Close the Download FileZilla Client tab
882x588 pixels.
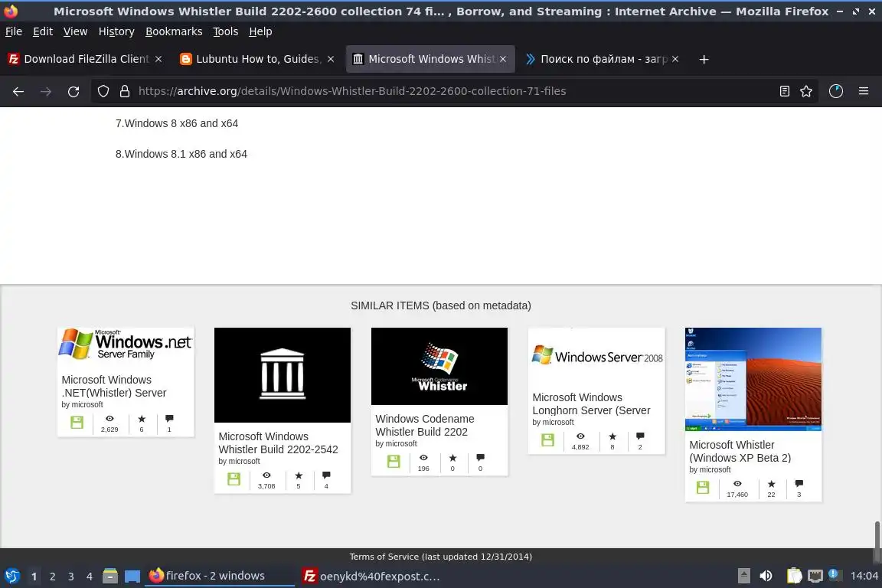coord(158,59)
